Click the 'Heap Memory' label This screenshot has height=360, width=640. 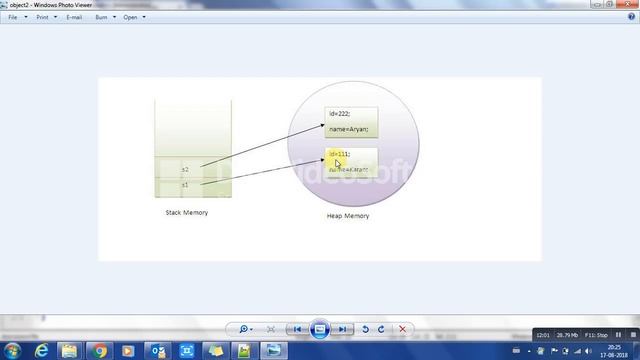point(348,216)
